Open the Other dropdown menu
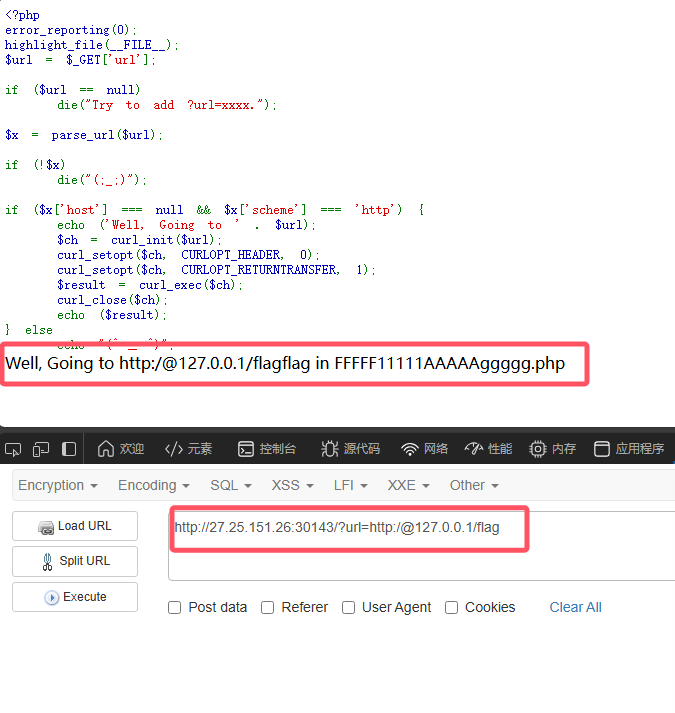The image size is (675, 713). click(x=474, y=485)
